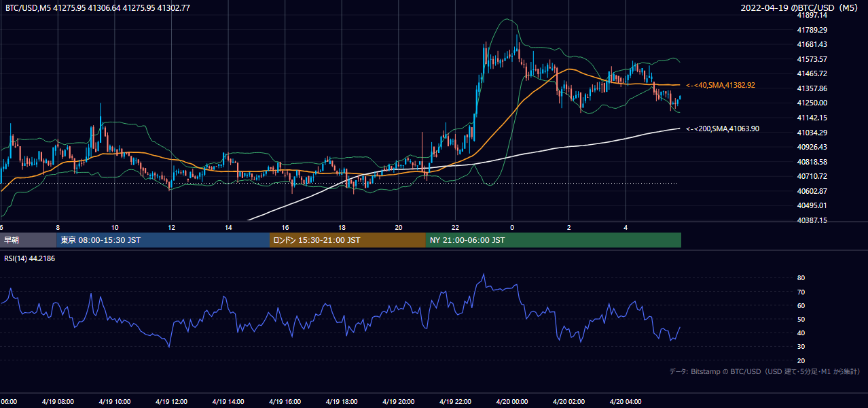
Task: Click the 41897.14 price axis label
Action: pos(812,15)
